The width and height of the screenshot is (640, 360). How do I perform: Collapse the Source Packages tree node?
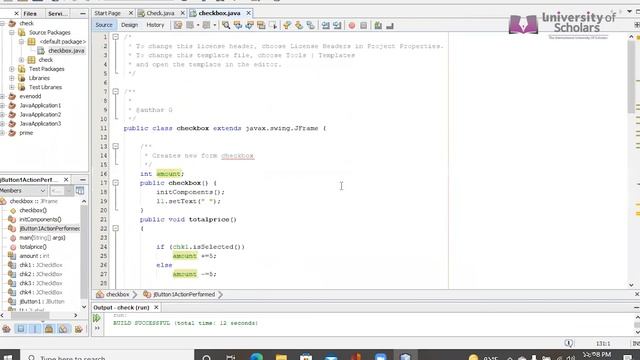click(x=12, y=33)
